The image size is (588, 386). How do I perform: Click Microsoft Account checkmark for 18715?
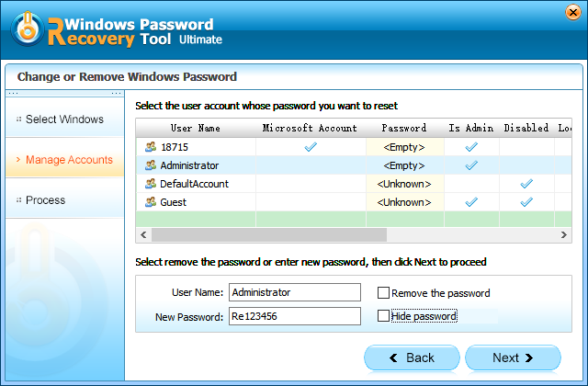point(311,147)
